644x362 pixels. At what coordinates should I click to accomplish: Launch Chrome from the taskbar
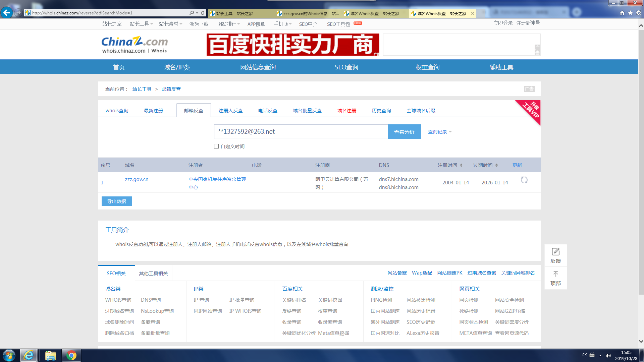(71, 355)
